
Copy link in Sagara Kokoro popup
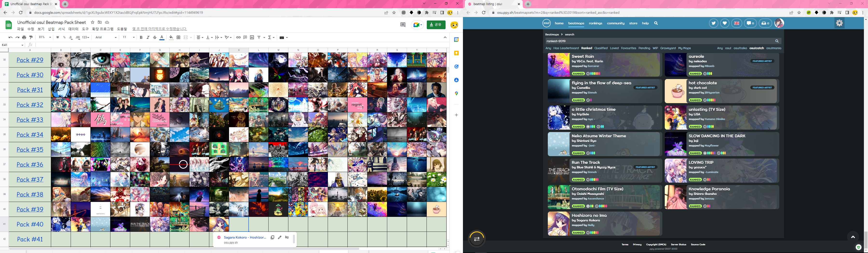click(272, 238)
